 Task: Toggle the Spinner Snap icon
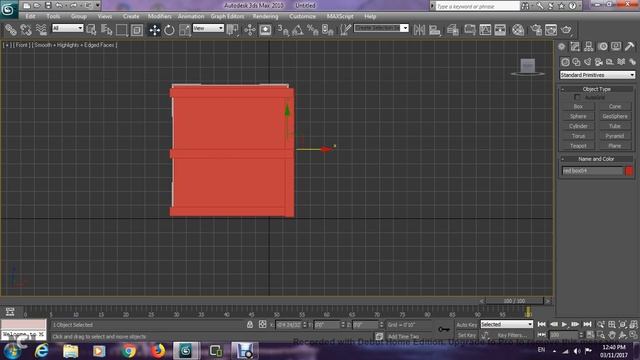click(328, 30)
